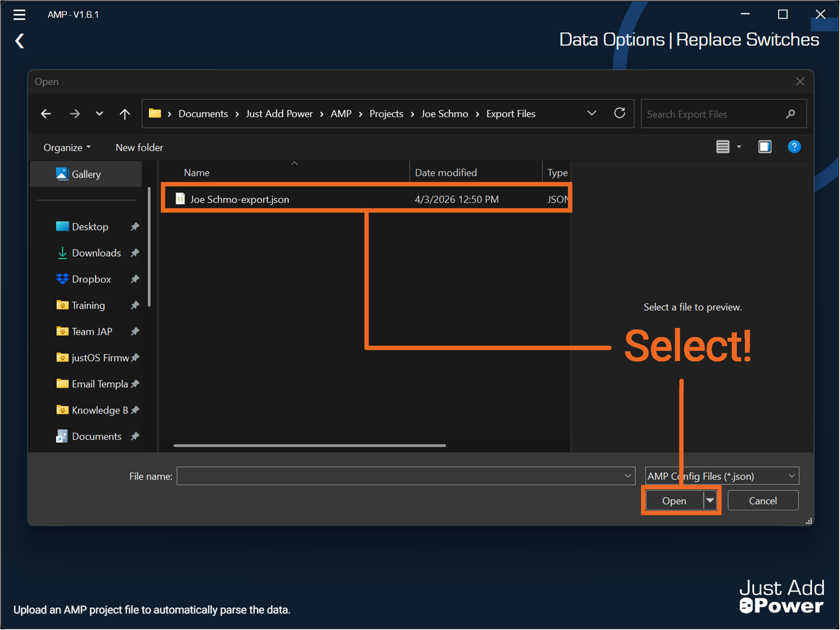840x630 pixels.
Task: Go back with the chevron arrow
Action: point(20,41)
